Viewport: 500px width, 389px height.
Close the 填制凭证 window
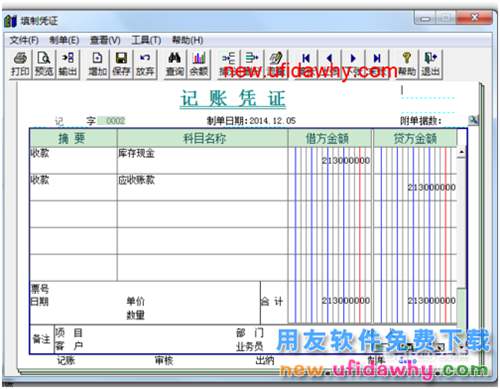475,17
